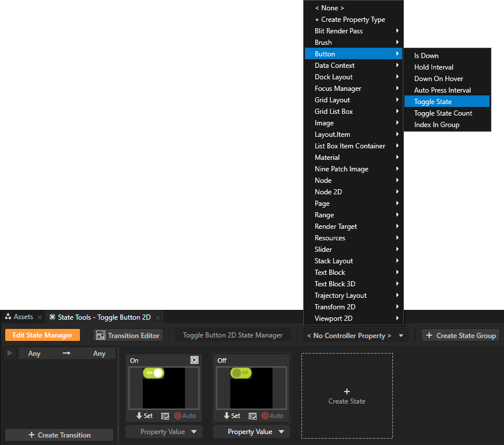The image size is (504, 445).
Task: Click the initial state icon on the On state
Action: coord(194,360)
